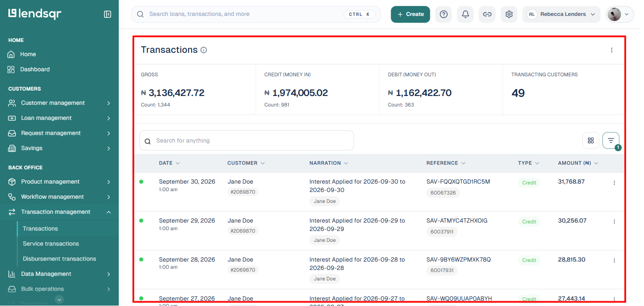
Task: Open row actions for September 30, 2026
Action: click(614, 183)
